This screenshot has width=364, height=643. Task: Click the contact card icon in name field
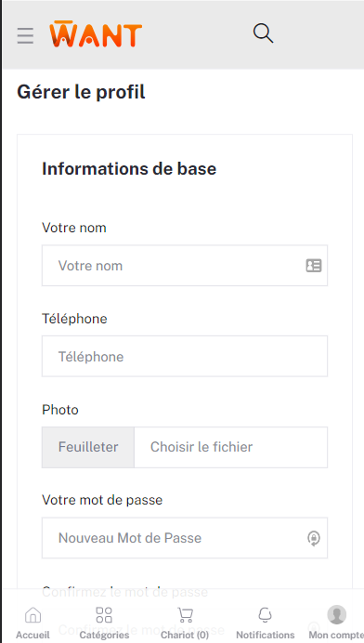(314, 266)
